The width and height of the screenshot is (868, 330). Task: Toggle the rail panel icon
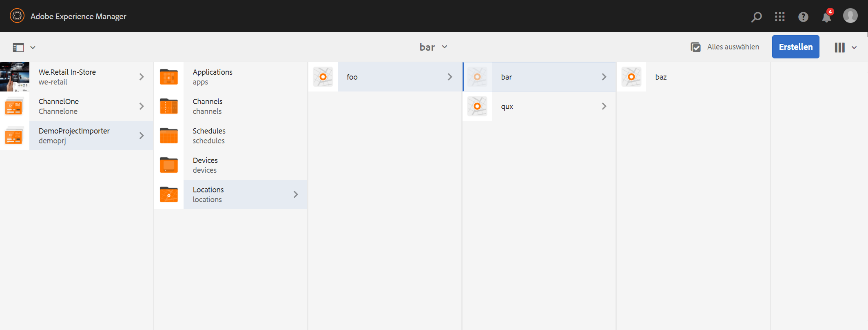(x=18, y=47)
